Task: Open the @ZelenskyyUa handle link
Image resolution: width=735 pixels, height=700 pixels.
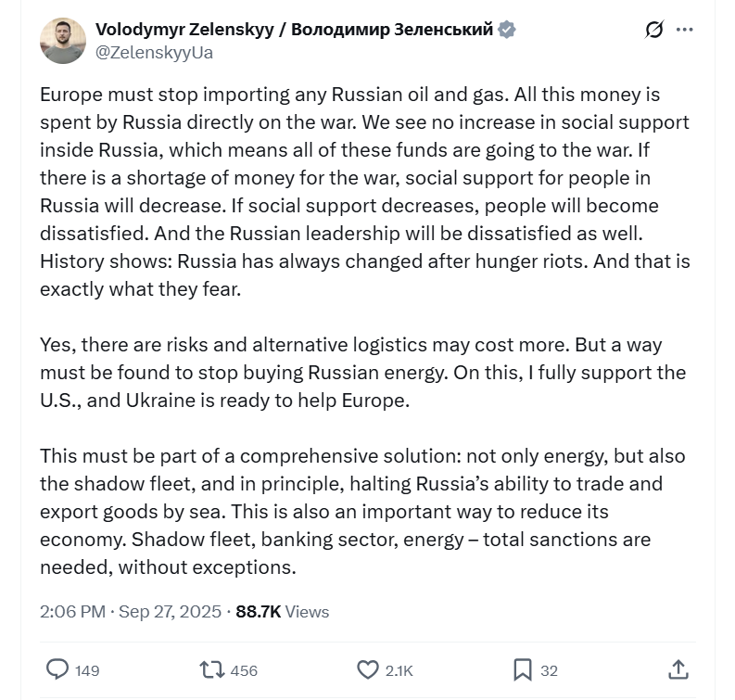Action: tap(154, 53)
